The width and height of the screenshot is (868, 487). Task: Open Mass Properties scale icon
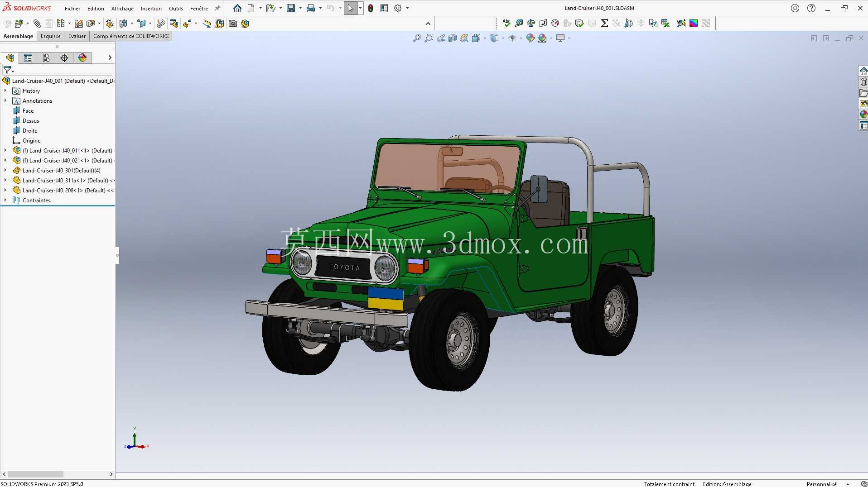click(531, 24)
